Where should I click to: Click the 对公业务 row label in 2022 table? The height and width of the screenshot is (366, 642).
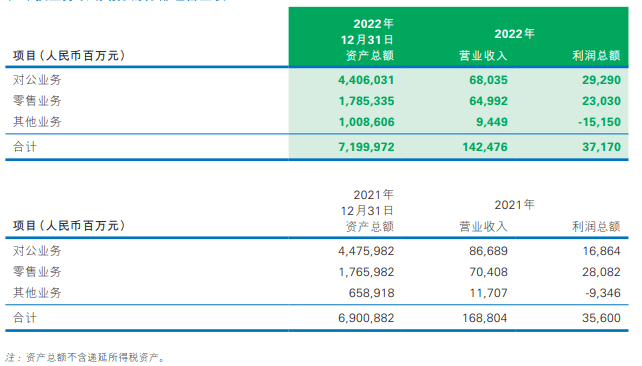click(x=37, y=80)
